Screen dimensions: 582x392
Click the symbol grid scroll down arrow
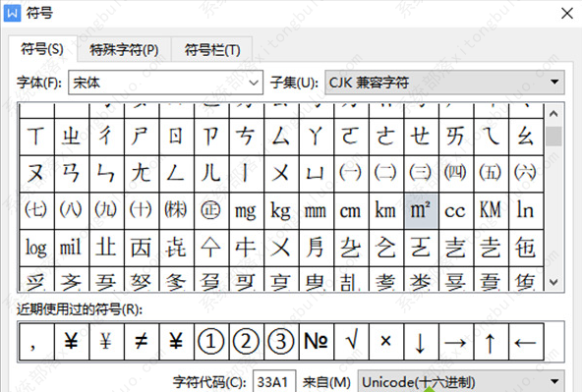(553, 282)
